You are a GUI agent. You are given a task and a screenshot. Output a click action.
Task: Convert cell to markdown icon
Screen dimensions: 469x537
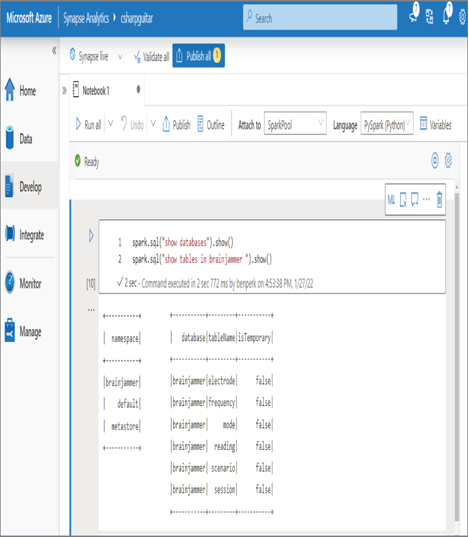[391, 199]
